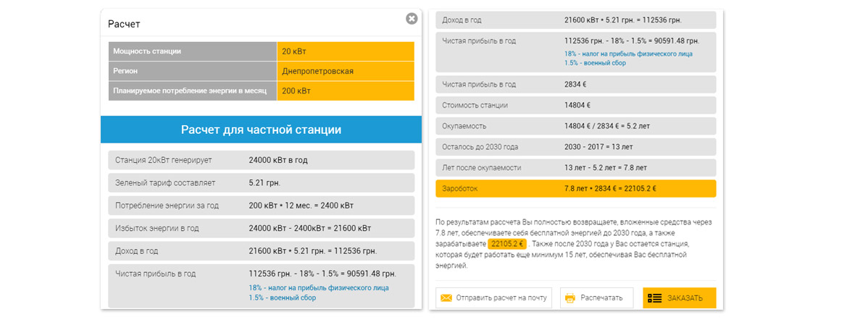
Task: Click Потребление энергии за год label
Action: click(x=167, y=206)
